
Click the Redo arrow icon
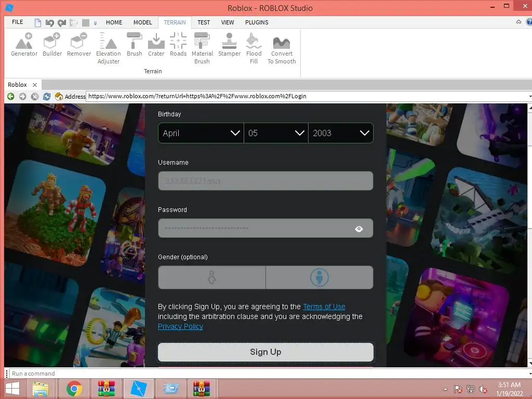[62, 23]
